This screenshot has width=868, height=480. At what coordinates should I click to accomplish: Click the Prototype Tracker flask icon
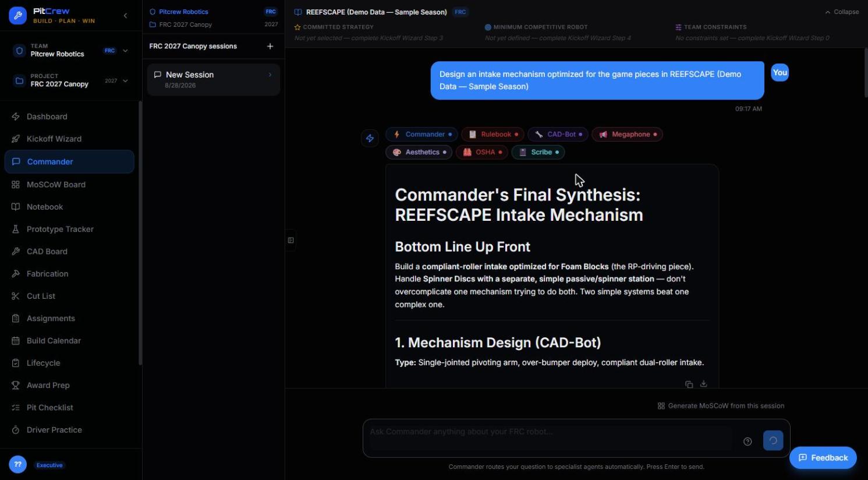coord(16,229)
